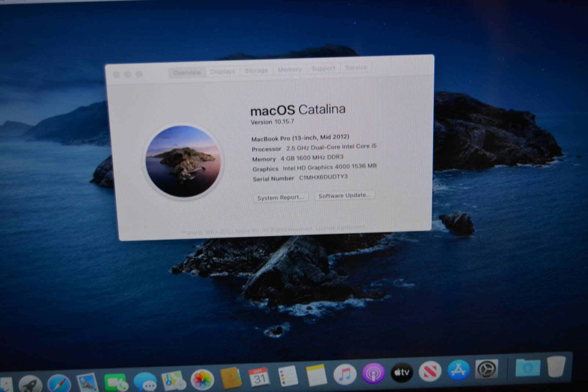Image resolution: width=588 pixels, height=392 pixels.
Task: Launch Safari from the dock
Action: coord(59,384)
